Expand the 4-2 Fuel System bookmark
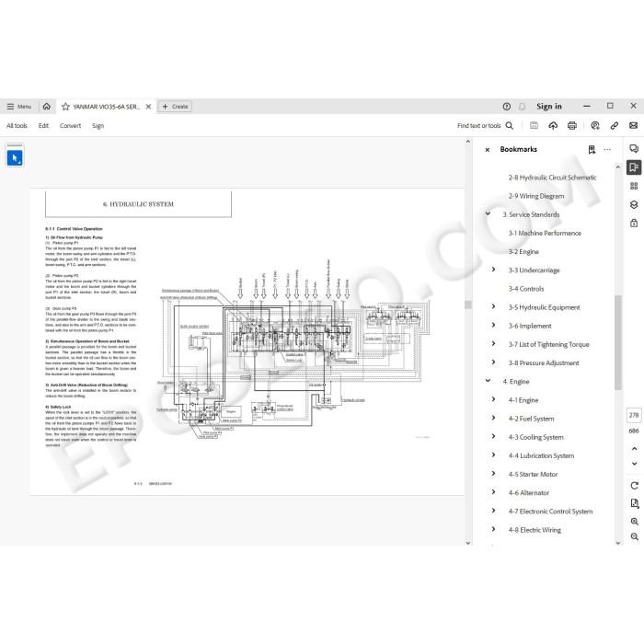The image size is (644, 644). click(x=494, y=418)
